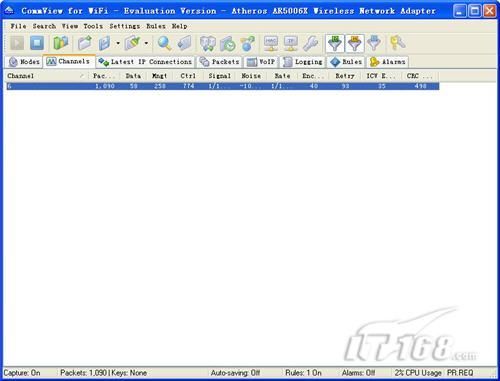The height and width of the screenshot is (381, 500).
Task: Click the Rate column header
Action: [x=282, y=76]
